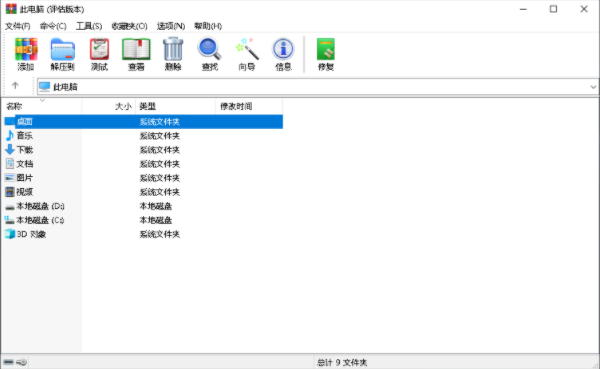600x369 pixels.
Task: Select 本地磁盘 (C:) name text
Action: pos(40,220)
